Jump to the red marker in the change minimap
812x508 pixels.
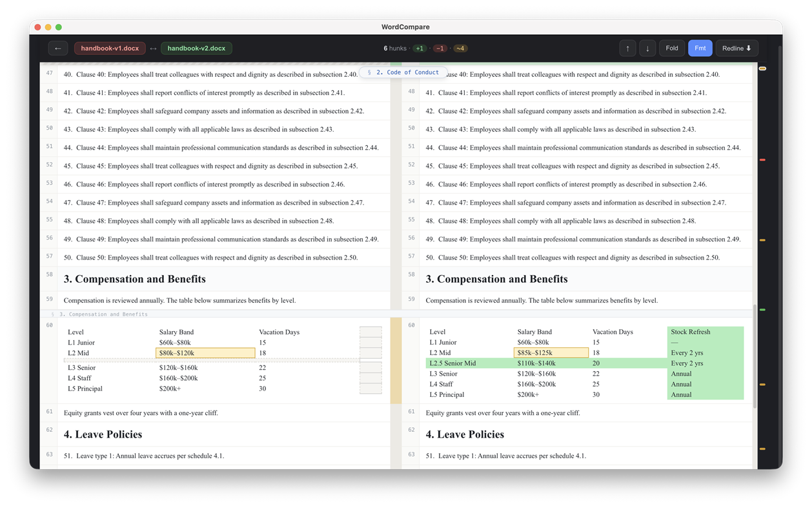[762, 159]
